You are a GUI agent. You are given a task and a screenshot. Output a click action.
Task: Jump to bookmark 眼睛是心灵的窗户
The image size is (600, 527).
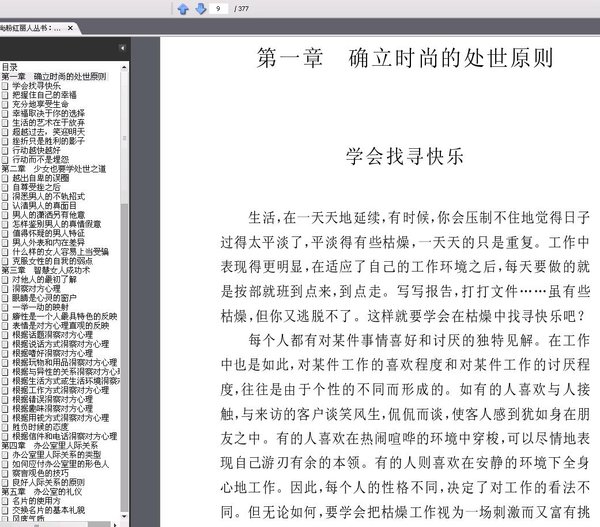[44, 298]
